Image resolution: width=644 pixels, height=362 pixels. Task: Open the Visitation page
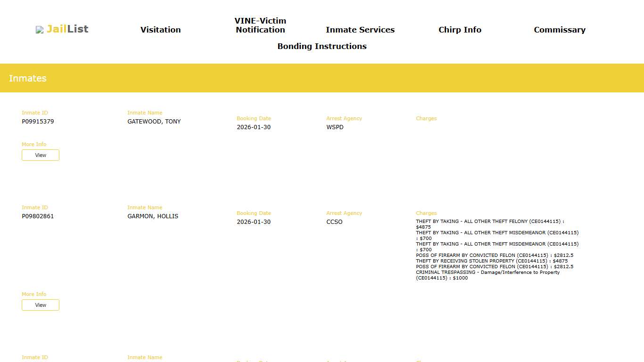[160, 30]
